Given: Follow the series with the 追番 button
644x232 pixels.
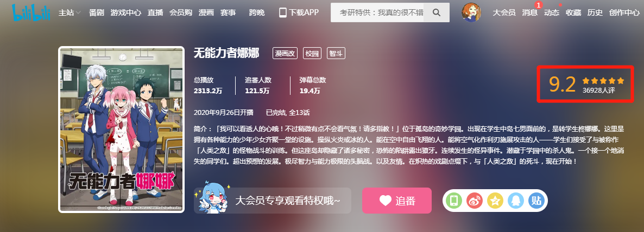Looking at the screenshot, I should (397, 201).
